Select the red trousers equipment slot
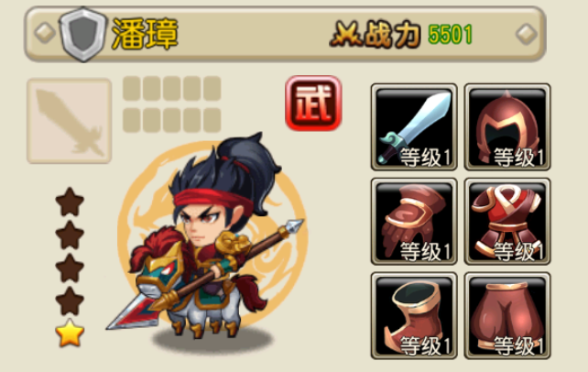 pyautogui.click(x=507, y=316)
